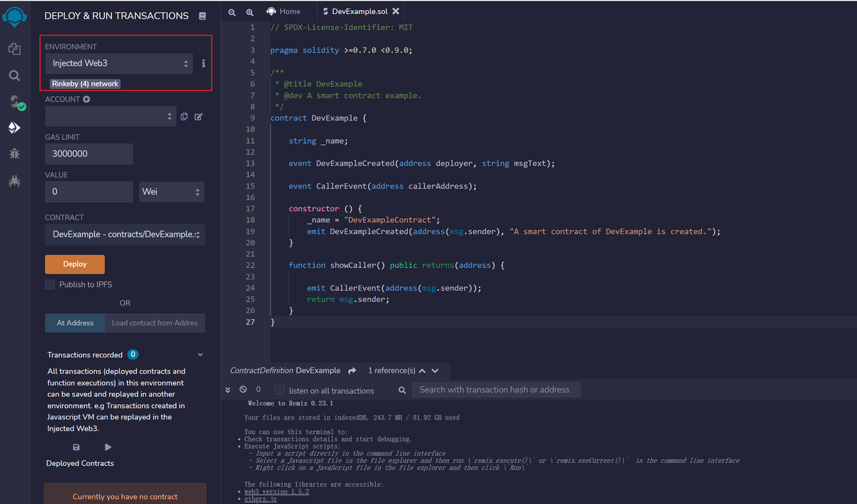Click line number 17 in gutter
This screenshot has height=504, width=857.
(x=250, y=209)
